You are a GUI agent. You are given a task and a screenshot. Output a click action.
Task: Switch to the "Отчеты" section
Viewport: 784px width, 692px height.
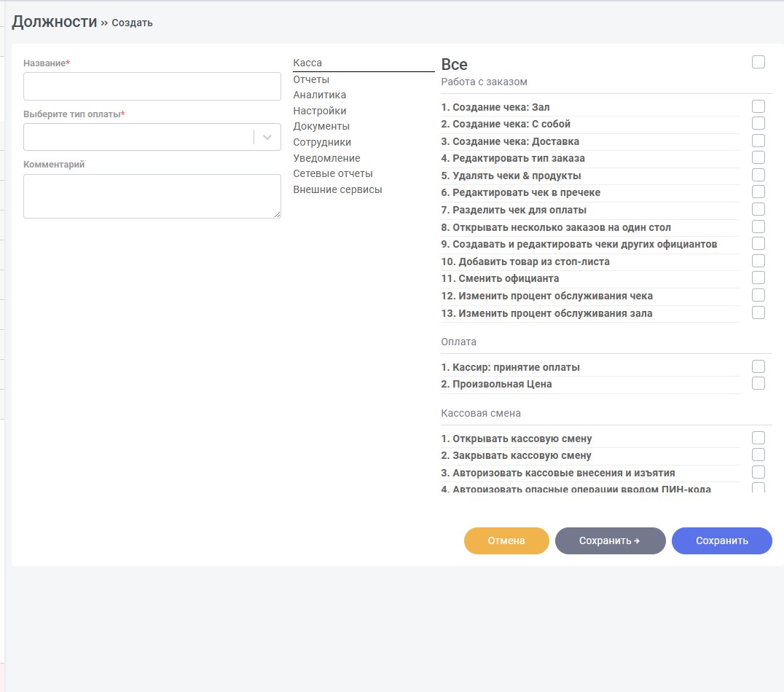point(311,79)
